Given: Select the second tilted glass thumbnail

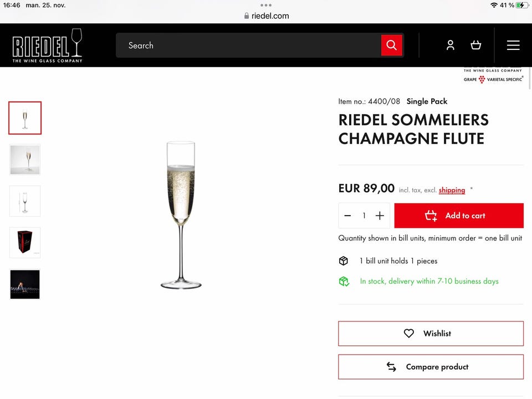Looking at the screenshot, I should [25, 160].
